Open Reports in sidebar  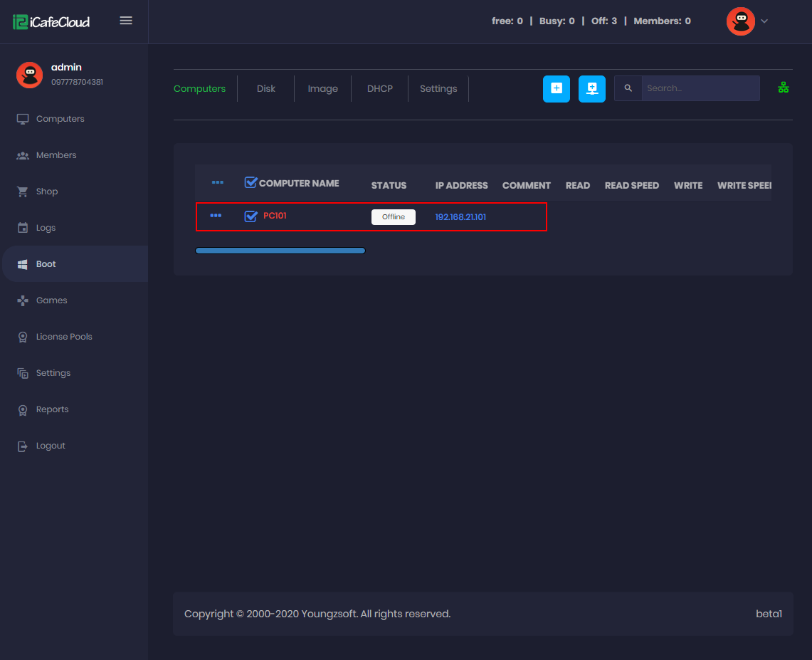[52, 409]
